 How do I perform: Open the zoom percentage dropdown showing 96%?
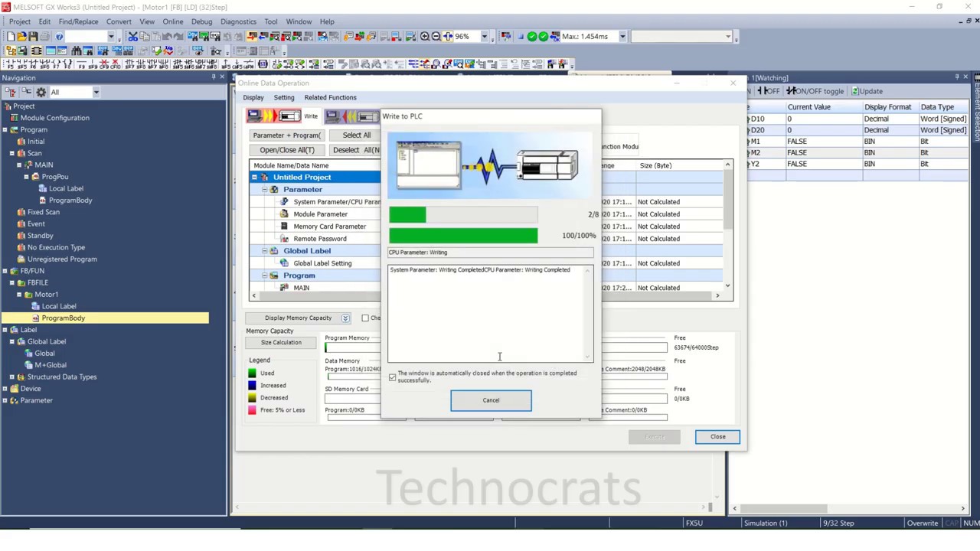tap(484, 36)
